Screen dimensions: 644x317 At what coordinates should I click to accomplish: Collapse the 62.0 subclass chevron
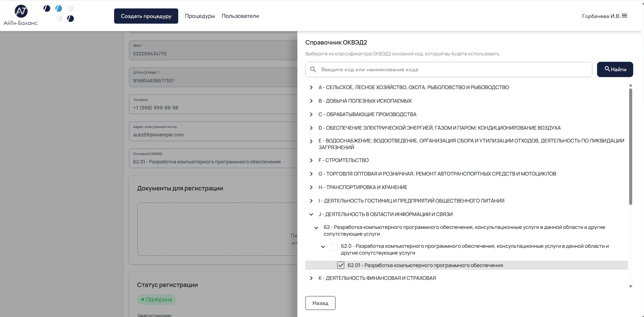pyautogui.click(x=323, y=247)
